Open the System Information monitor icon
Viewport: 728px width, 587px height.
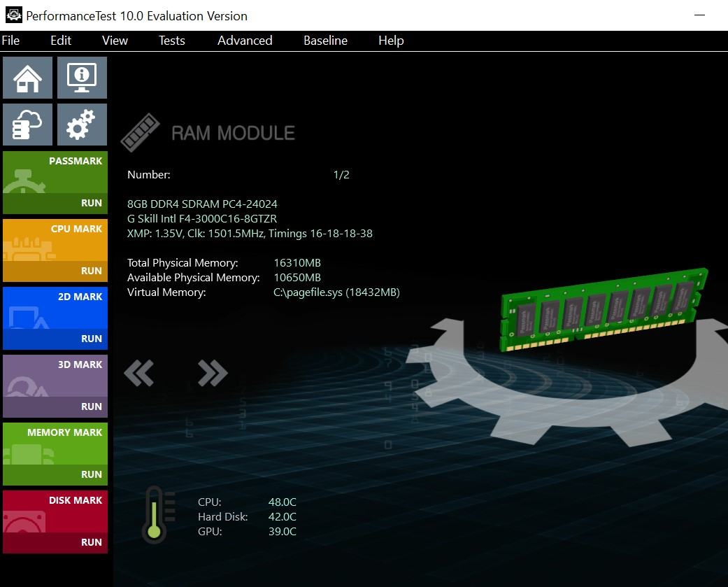point(83,78)
